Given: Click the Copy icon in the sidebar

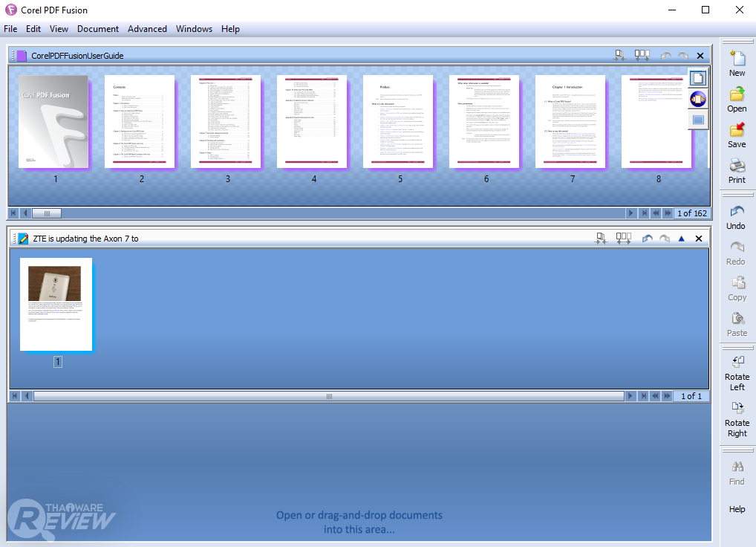Looking at the screenshot, I should [737, 282].
